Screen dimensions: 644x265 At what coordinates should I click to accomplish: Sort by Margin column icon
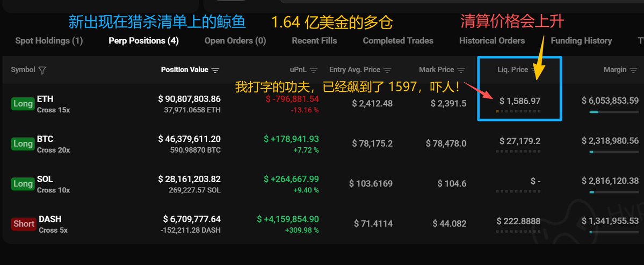coord(633,70)
